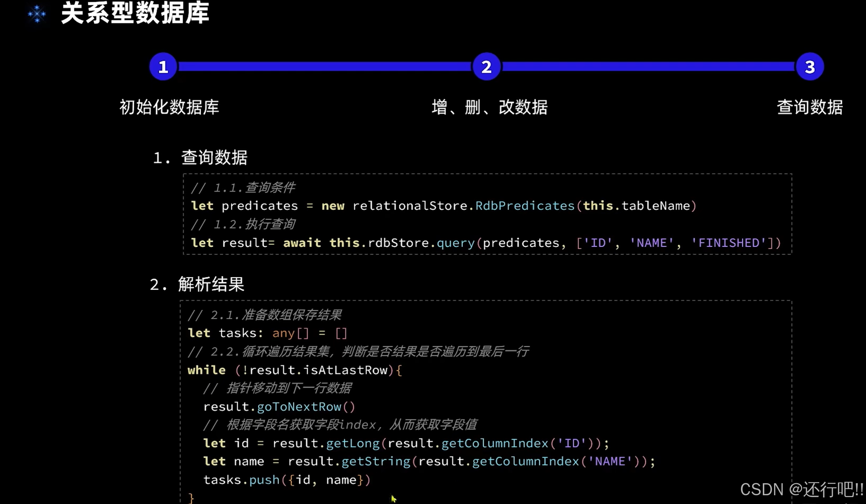Click the goToNextRow() method call
The width and height of the screenshot is (866, 504).
coord(306,407)
